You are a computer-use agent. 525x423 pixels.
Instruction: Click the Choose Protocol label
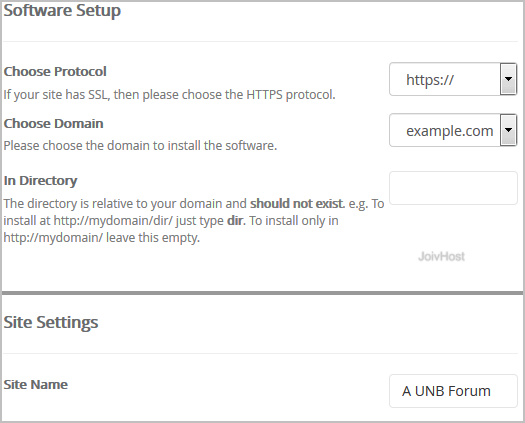[55, 71]
